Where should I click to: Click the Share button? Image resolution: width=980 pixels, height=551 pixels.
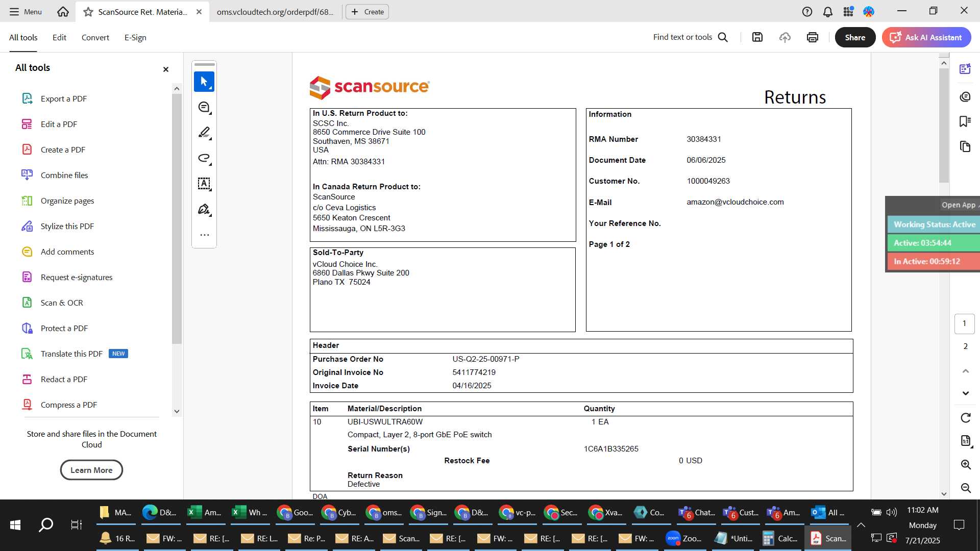pos(855,37)
